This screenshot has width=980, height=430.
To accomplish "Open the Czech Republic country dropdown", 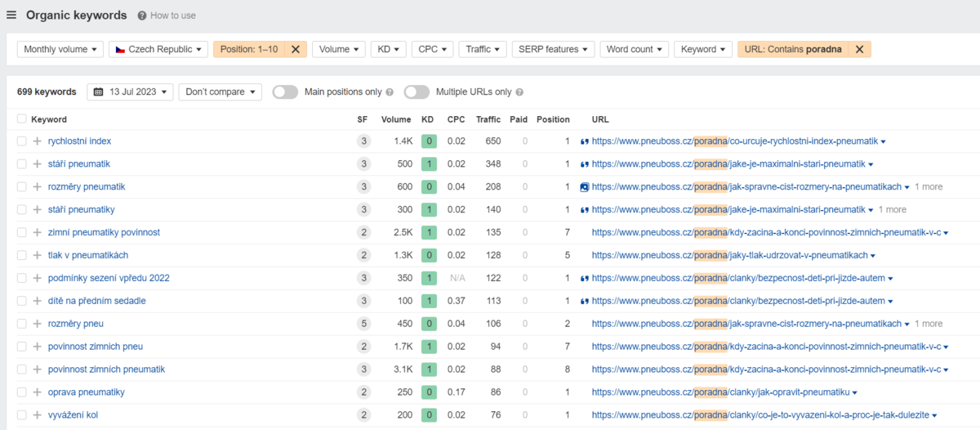I will 158,49.
